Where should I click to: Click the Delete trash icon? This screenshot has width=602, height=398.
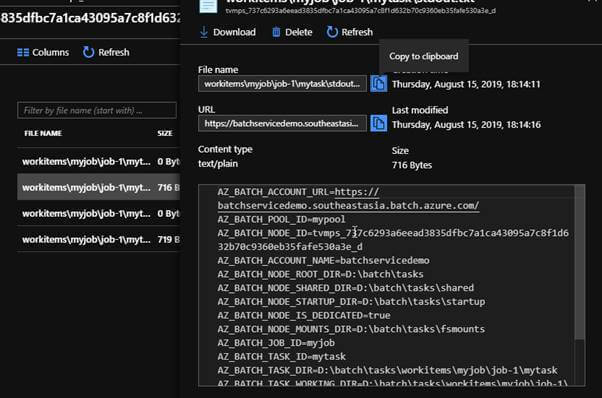[276, 32]
